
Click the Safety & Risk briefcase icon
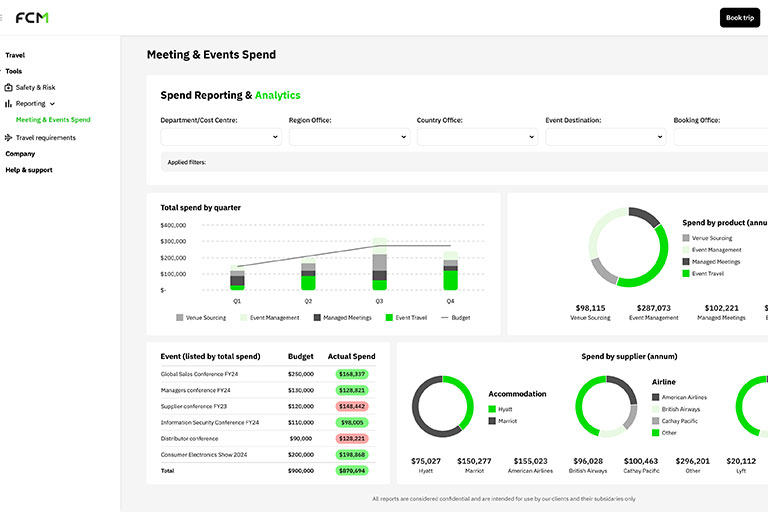coord(8,87)
